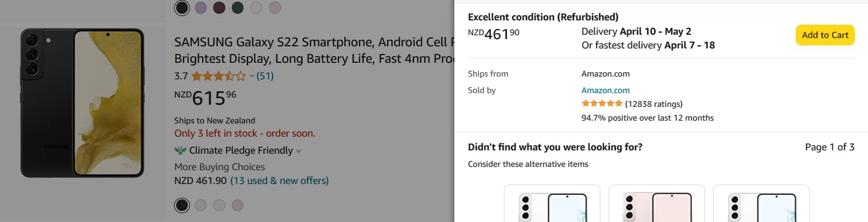Open the Amazon.com seller link
The image size is (868, 222).
click(x=605, y=90)
